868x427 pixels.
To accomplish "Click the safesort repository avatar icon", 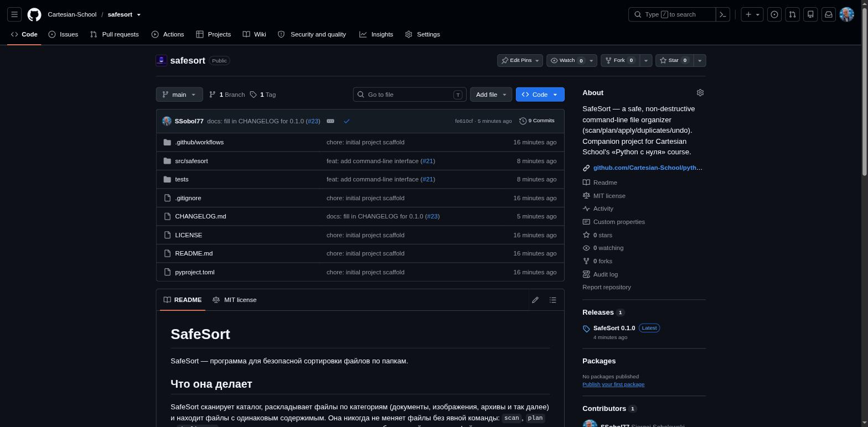I will pyautogui.click(x=161, y=60).
